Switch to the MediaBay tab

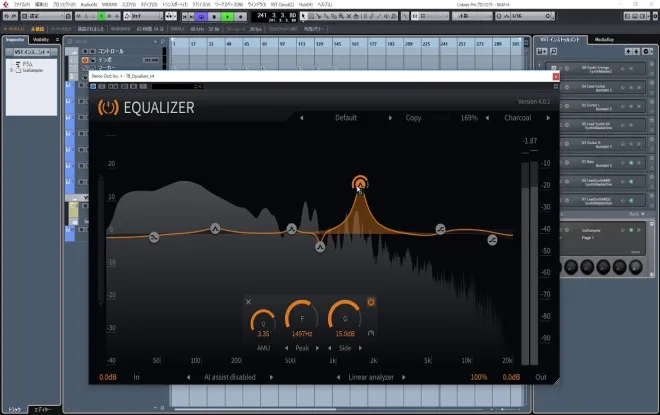[604, 40]
